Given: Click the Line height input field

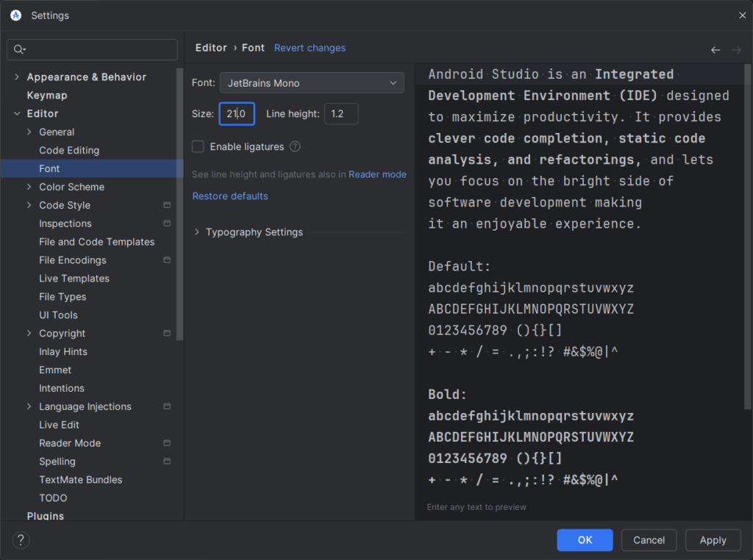Looking at the screenshot, I should (340, 114).
